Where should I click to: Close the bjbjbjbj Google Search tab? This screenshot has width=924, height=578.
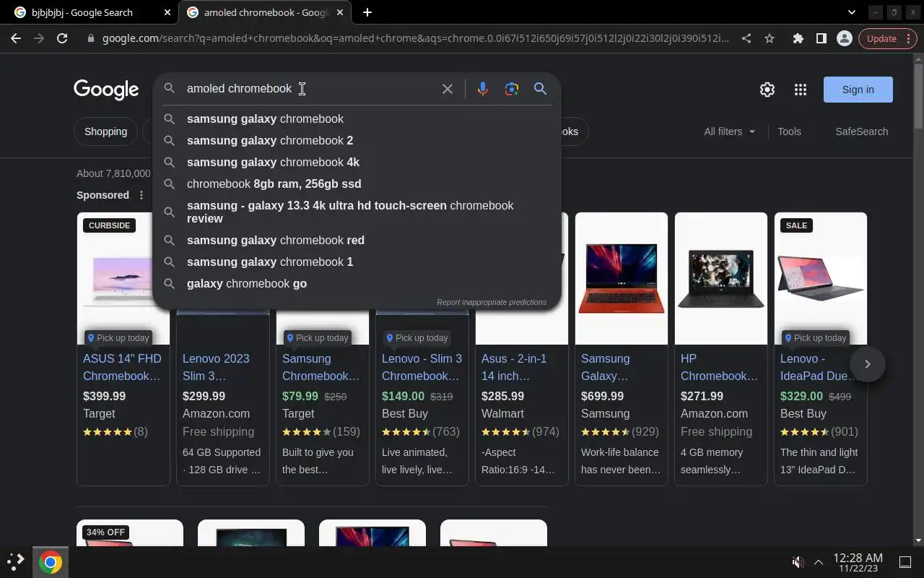[x=167, y=12]
